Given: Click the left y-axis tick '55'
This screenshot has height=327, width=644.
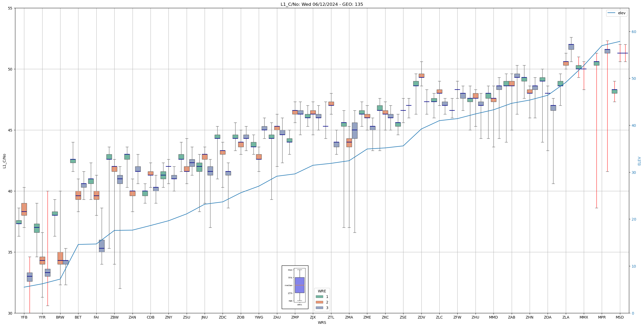Looking at the screenshot, I should [x=10, y=8].
